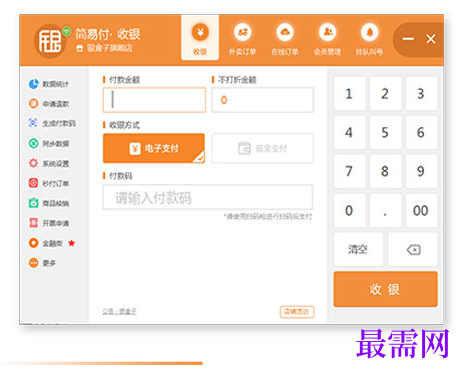Open 申请退款 refund request in sidebar

click(49, 104)
